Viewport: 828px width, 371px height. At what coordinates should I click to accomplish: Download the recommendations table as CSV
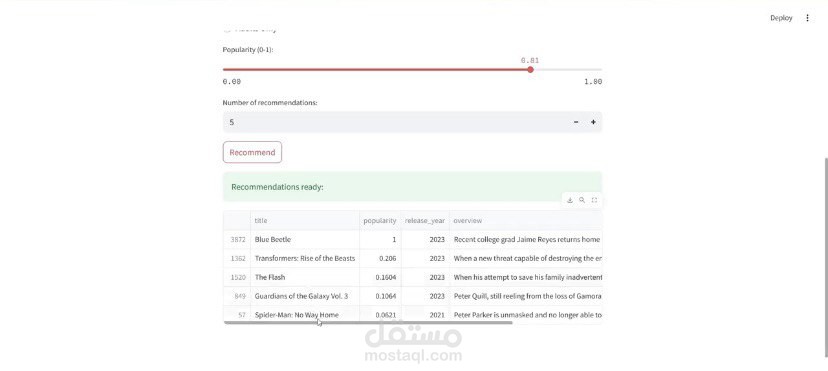tap(570, 200)
